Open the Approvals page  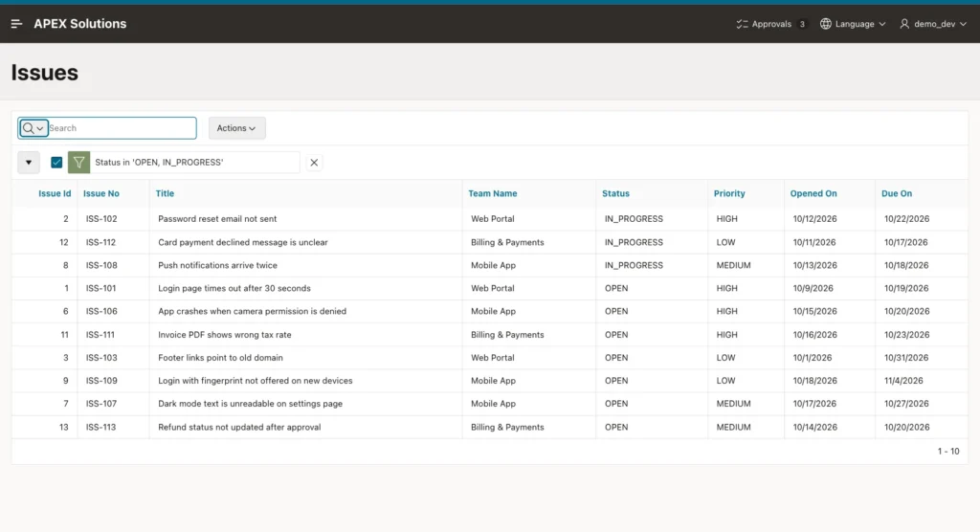(x=771, y=24)
